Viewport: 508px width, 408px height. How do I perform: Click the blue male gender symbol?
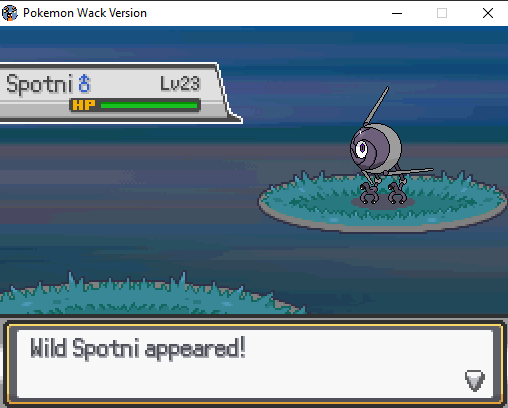pos(84,83)
